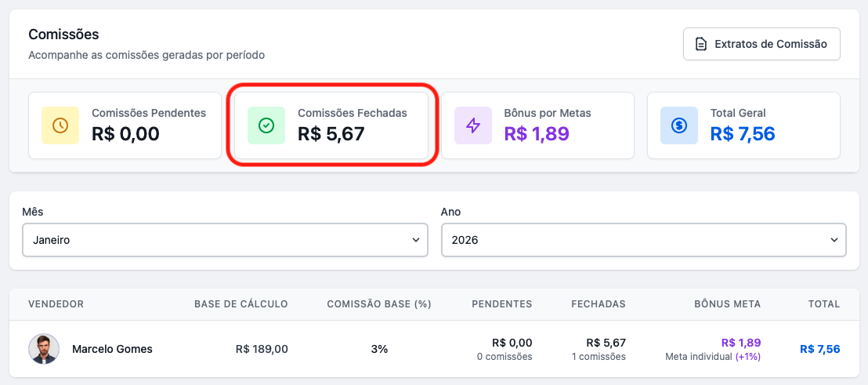This screenshot has width=868, height=385.
Task: Click Marcelo Gomes avatar photo
Action: 44,349
